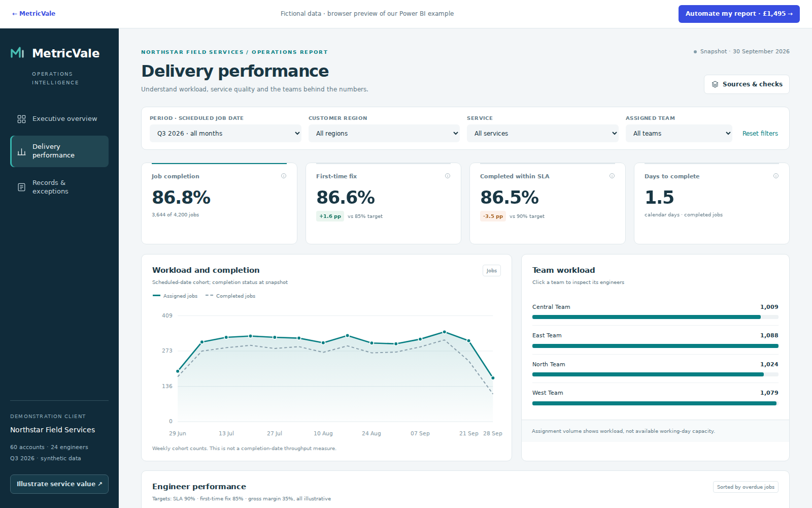Click the Workload and completion heading
812x508 pixels.
(206, 270)
